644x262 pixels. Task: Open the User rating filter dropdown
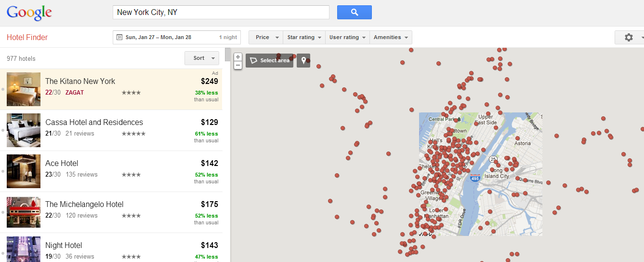click(x=347, y=37)
